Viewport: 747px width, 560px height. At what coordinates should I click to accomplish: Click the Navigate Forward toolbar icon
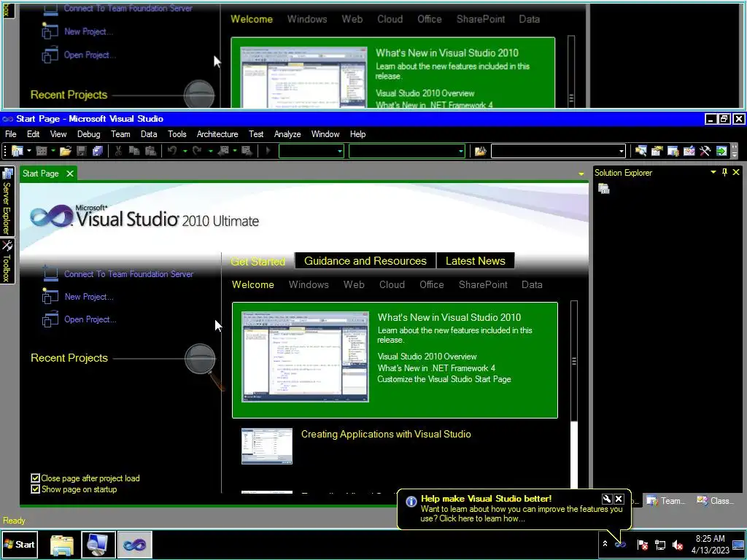coord(247,151)
